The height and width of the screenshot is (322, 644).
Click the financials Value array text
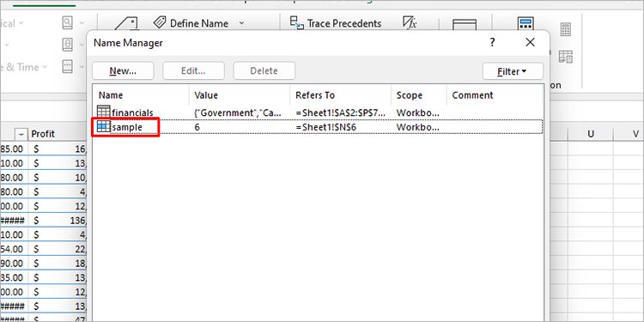237,112
